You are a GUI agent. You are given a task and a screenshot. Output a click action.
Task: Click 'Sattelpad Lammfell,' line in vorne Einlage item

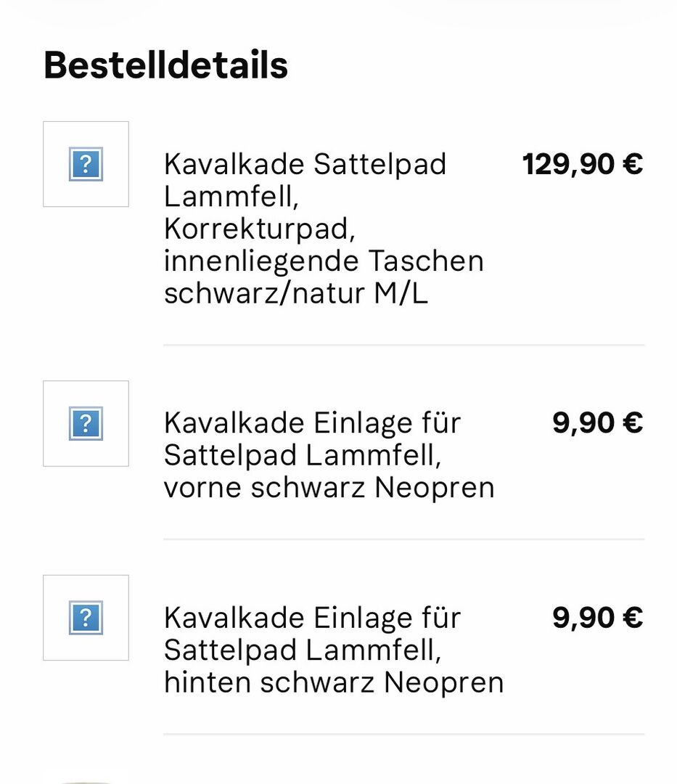(x=302, y=455)
